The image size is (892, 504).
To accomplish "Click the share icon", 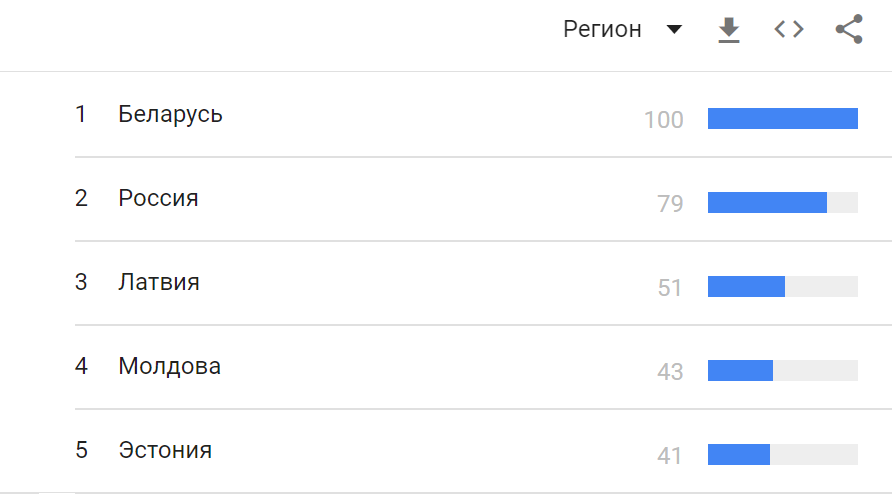I will coord(849,29).
